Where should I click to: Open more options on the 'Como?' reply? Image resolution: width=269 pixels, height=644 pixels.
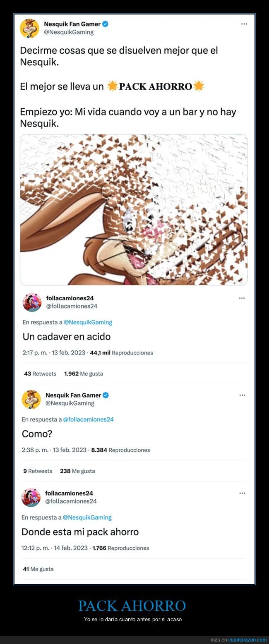242,395
